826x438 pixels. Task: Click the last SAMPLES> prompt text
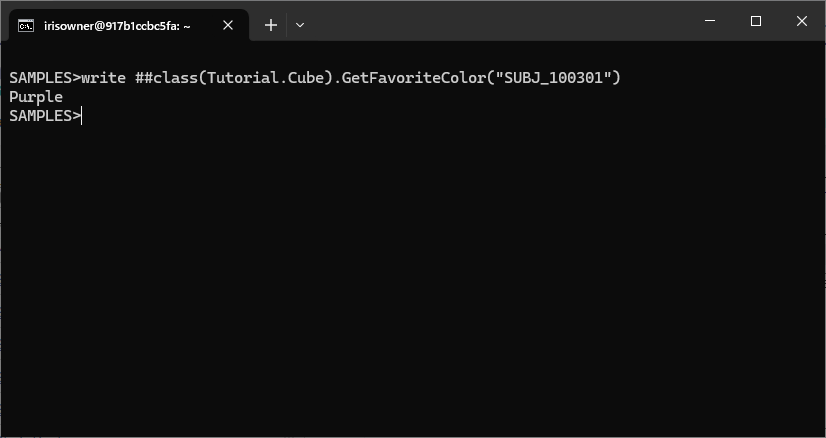(44, 116)
